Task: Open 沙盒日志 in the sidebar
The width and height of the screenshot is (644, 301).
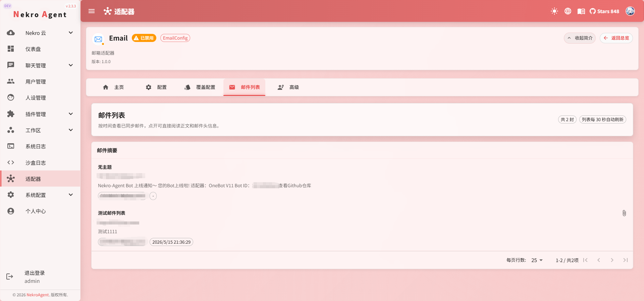Action: pos(40,163)
